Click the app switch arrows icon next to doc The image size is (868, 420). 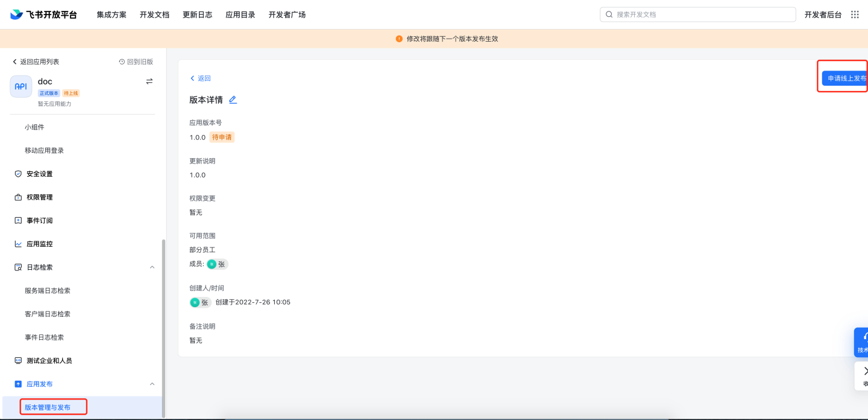tap(149, 81)
